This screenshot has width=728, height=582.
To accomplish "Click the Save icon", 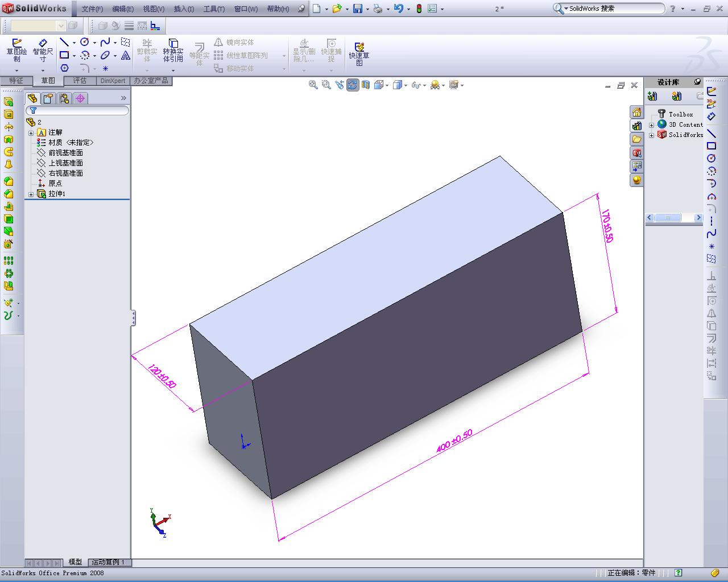I will 358,9.
